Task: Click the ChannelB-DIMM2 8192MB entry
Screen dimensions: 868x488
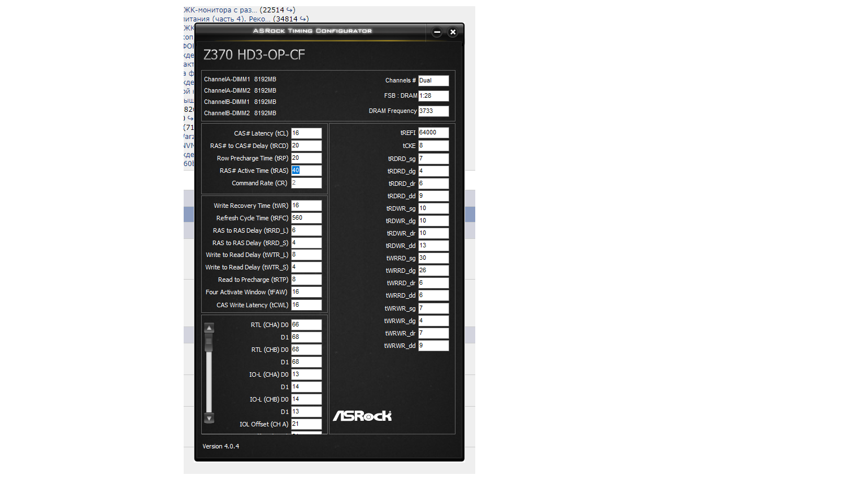Action: 240,114
